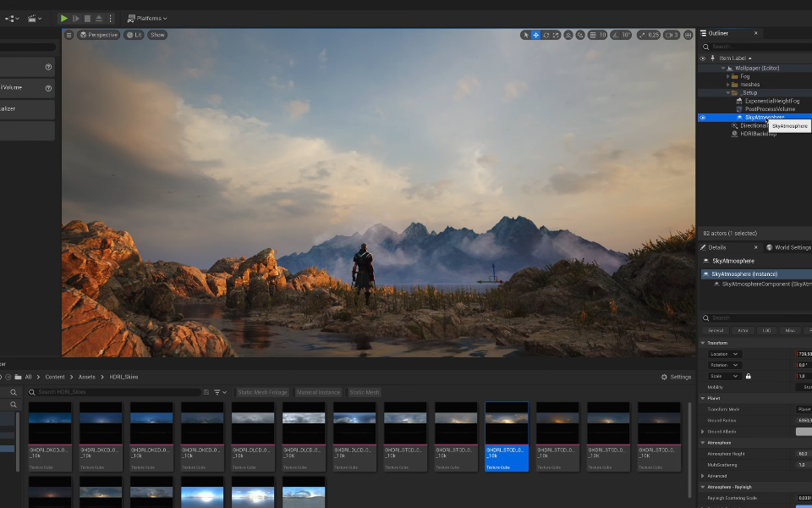Image resolution: width=812 pixels, height=508 pixels.
Task: Open the Platforms dropdown
Action: 147,18
